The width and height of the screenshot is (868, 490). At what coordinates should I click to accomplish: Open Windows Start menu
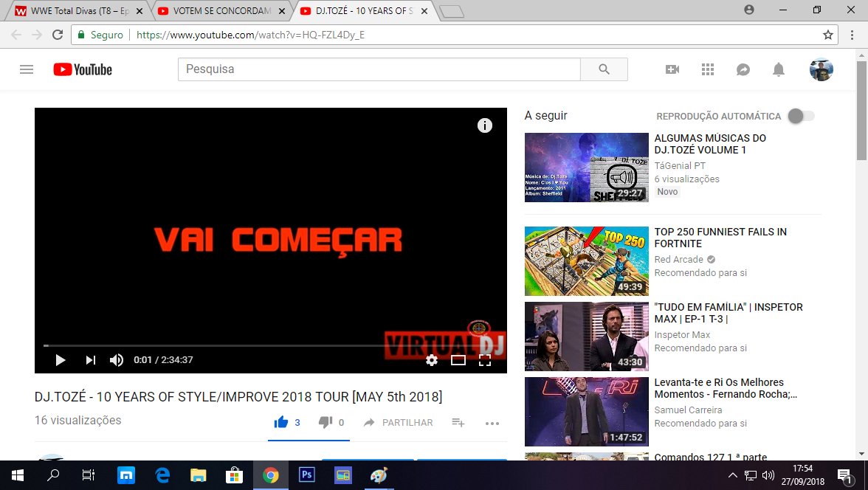coord(17,475)
